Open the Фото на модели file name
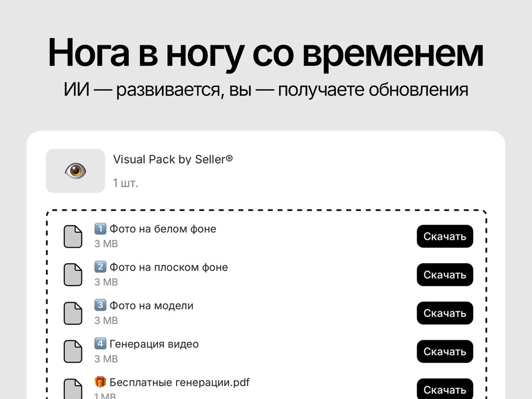The image size is (532, 399). pyautogui.click(x=151, y=306)
